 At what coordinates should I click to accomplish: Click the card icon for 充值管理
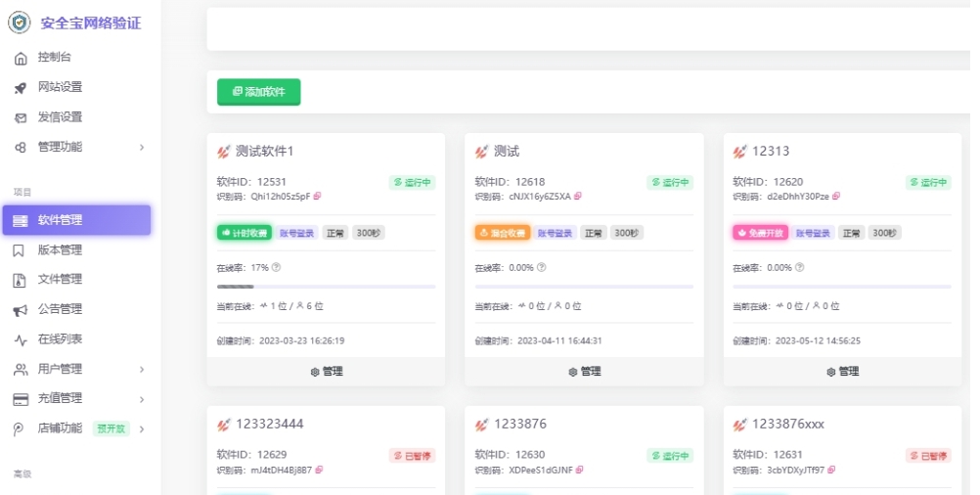tap(21, 399)
